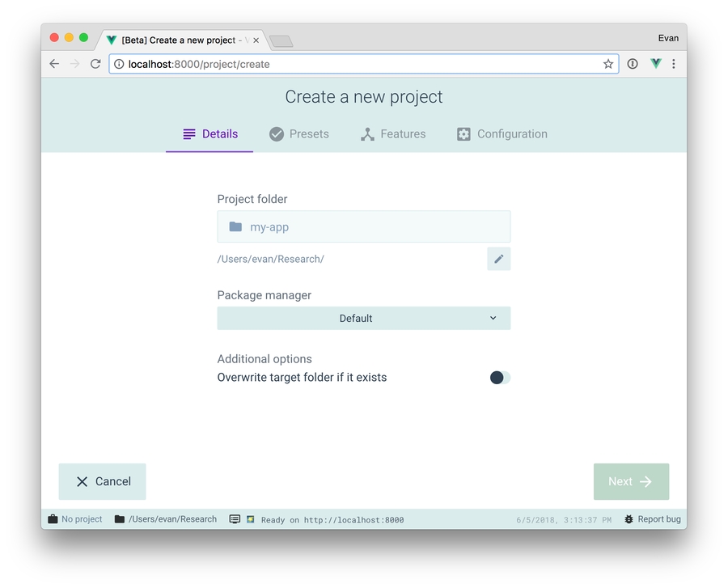Image resolution: width=728 pixels, height=588 pixels.
Task: Open the console log icon in status bar
Action: click(235, 519)
